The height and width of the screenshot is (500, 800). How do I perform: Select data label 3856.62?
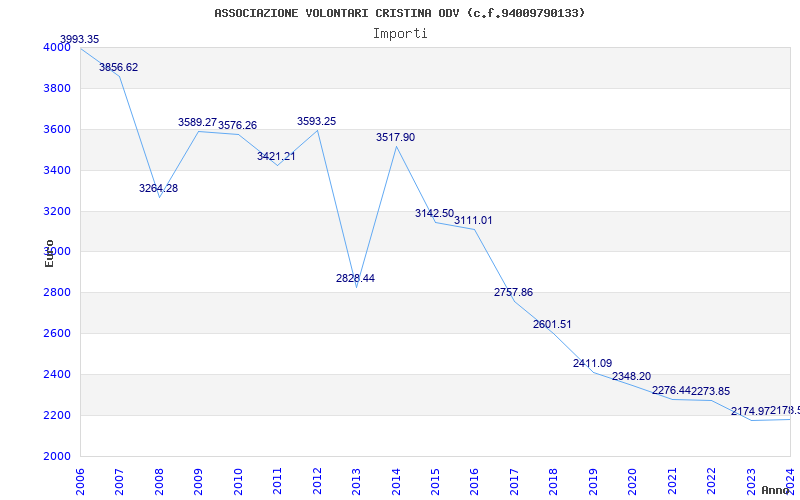point(118,67)
